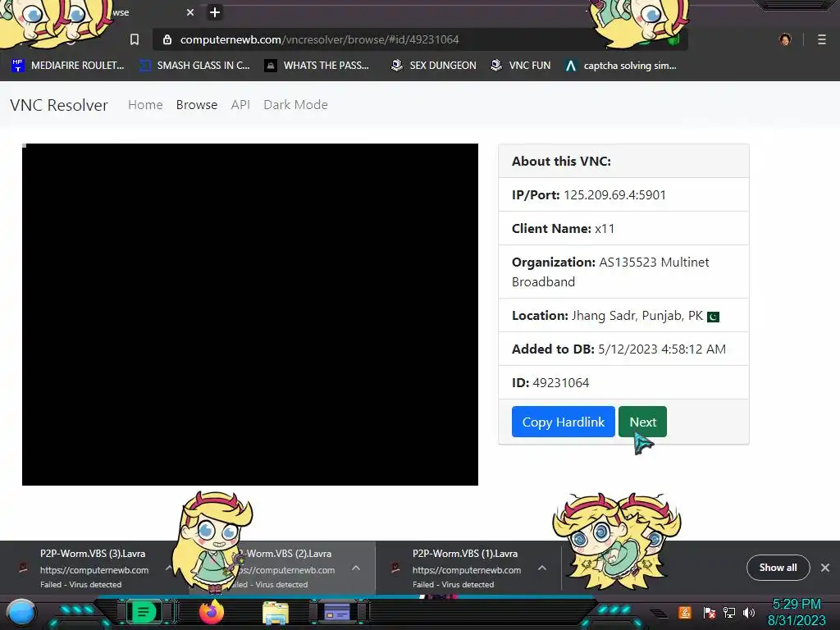This screenshot has width=840, height=630.
Task: Open a new browser tab
Action: point(215,12)
